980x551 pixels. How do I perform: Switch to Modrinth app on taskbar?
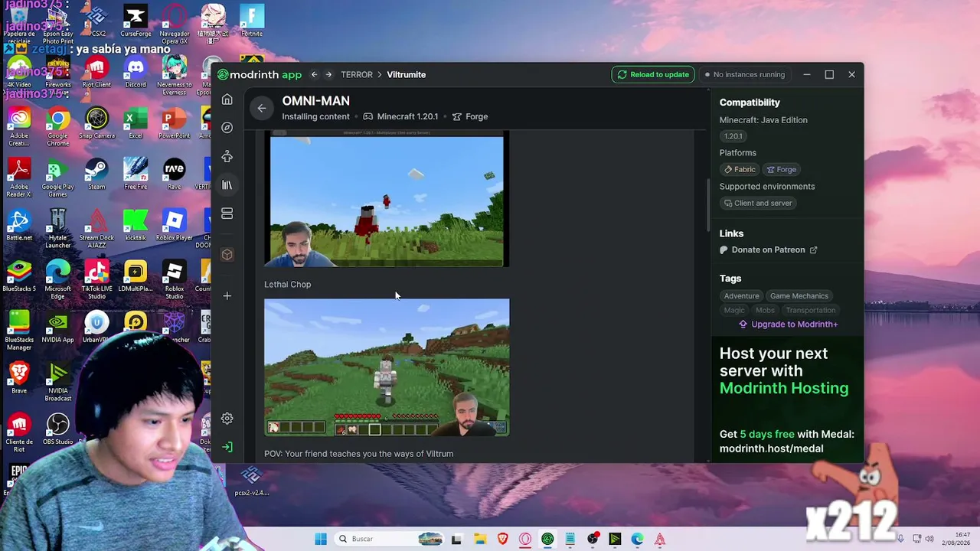(547, 539)
